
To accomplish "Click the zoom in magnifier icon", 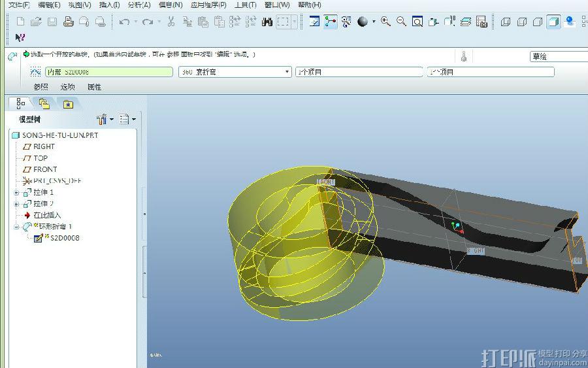I will click(x=385, y=22).
